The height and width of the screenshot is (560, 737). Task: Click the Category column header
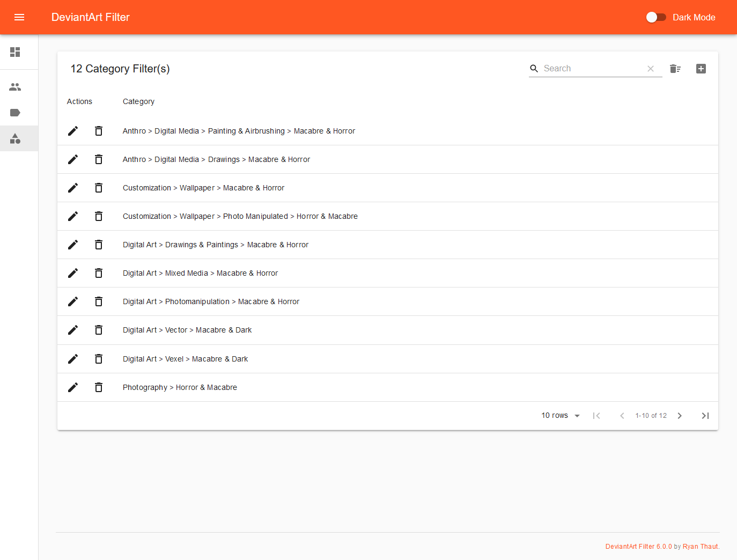(x=138, y=101)
